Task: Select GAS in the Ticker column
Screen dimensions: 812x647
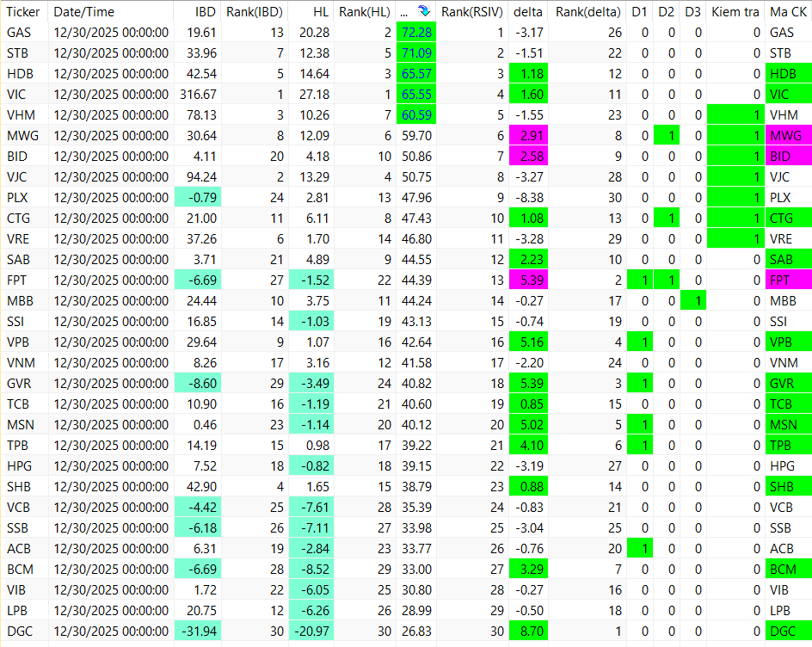Action: click(x=19, y=33)
